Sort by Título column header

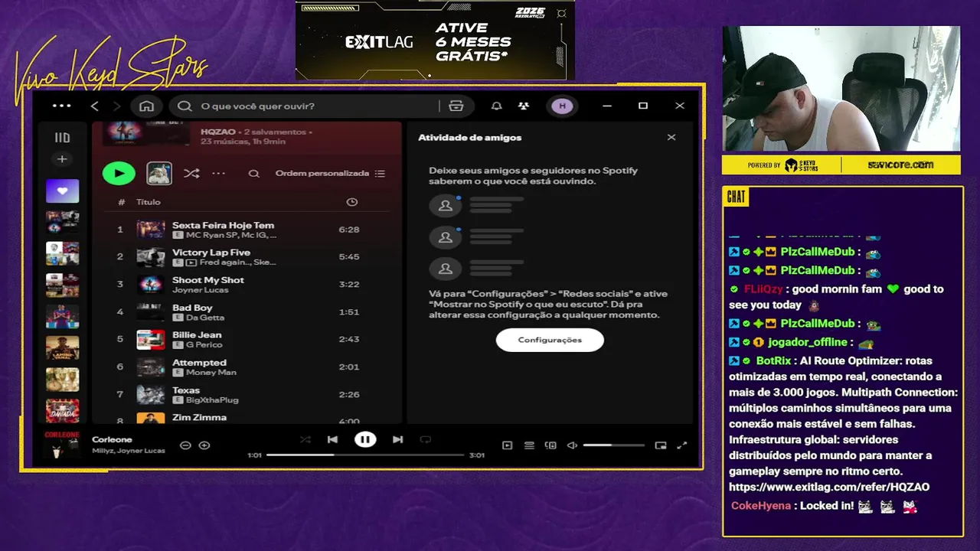pyautogui.click(x=149, y=202)
